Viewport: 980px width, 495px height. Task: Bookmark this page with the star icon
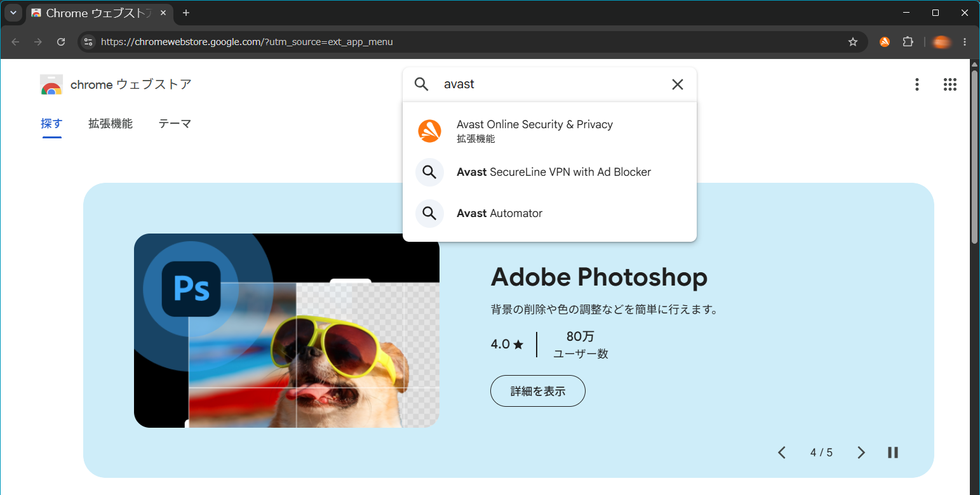coord(853,42)
